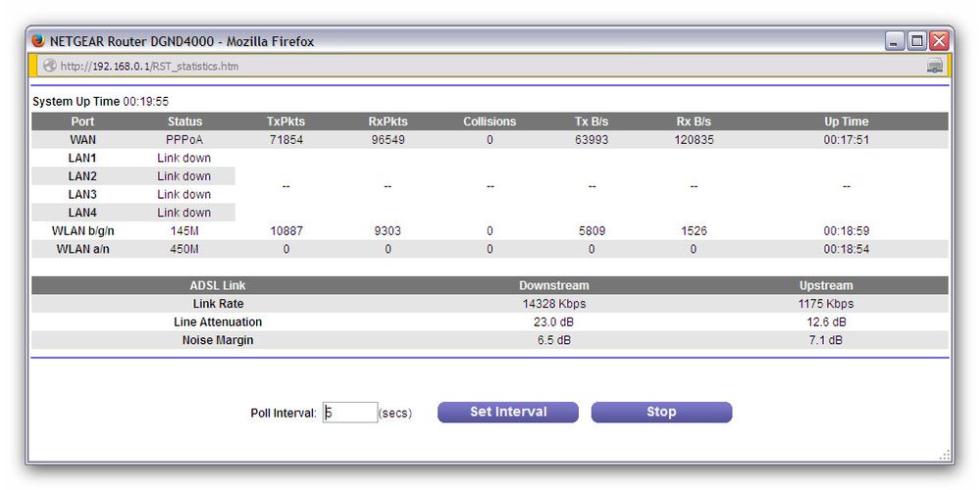Click the Noise Margin row label
Viewport: 980px width, 490px height.
[x=218, y=340]
